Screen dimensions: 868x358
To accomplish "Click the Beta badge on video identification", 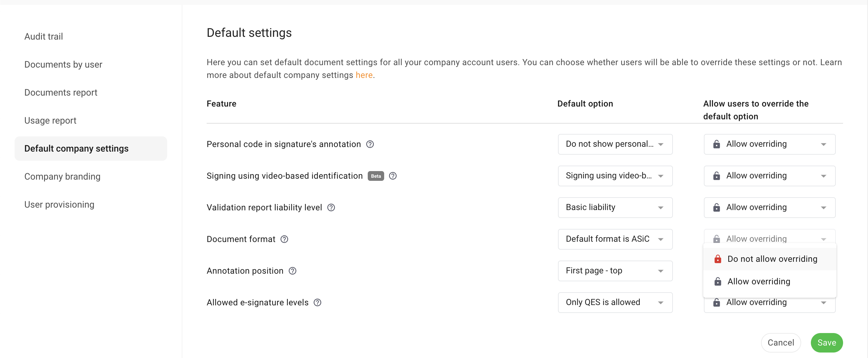I will coord(376,176).
